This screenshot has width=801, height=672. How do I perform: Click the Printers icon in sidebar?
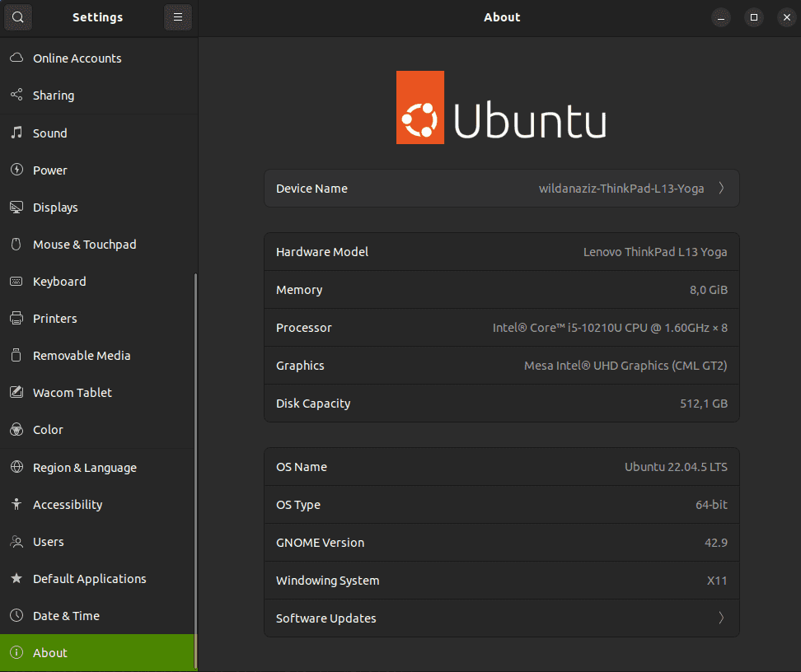click(x=16, y=319)
